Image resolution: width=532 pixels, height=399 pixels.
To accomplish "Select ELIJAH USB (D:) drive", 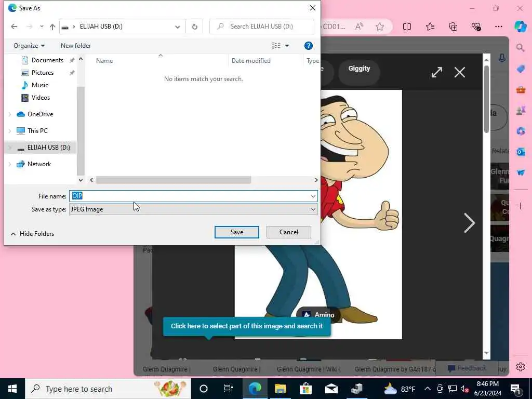I will coord(48,148).
